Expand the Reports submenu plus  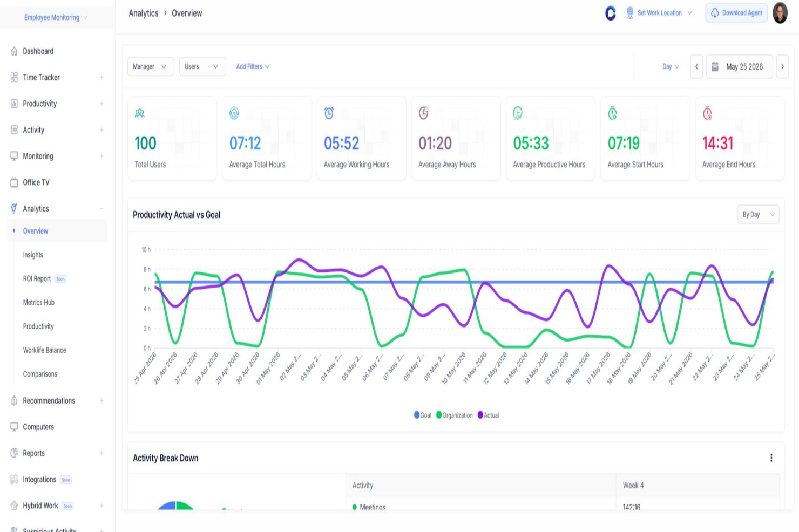coord(101,453)
